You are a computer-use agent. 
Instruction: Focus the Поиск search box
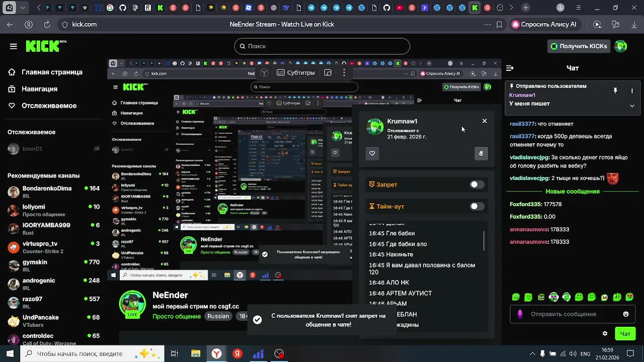(322, 46)
